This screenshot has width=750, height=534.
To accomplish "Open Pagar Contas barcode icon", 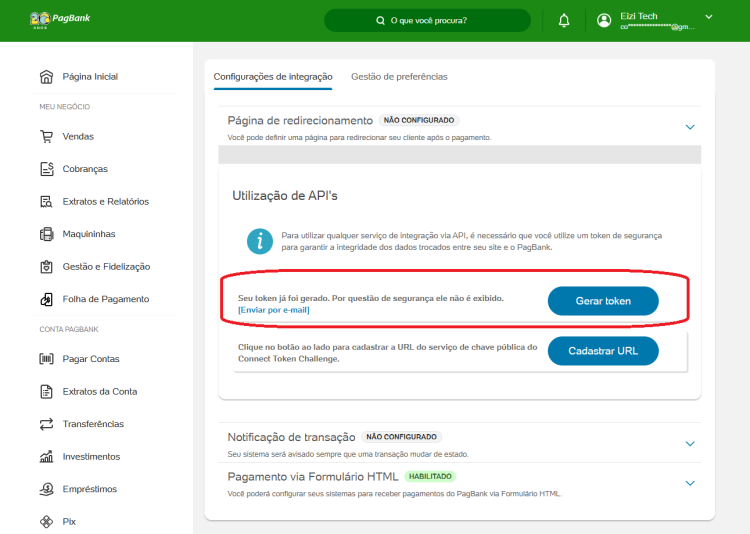I will point(46,359).
